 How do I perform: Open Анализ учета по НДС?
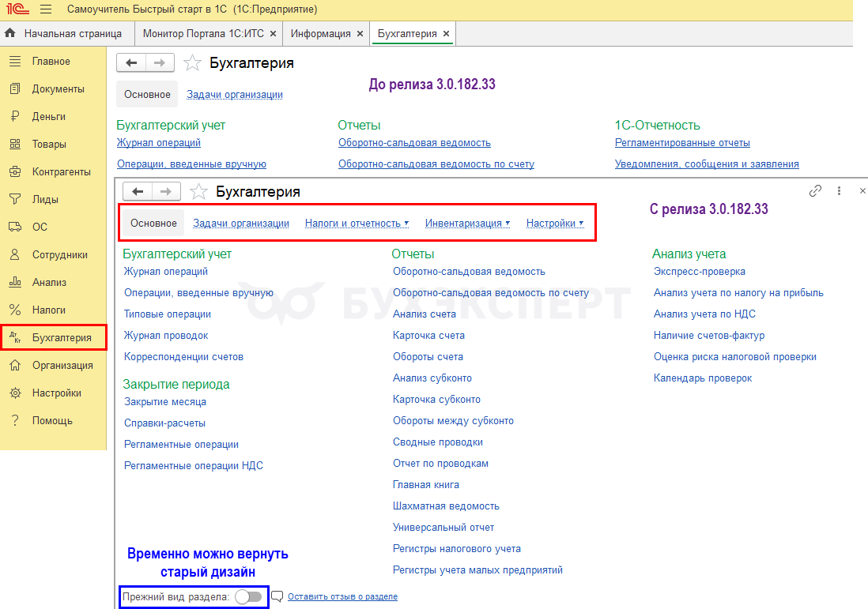704,314
